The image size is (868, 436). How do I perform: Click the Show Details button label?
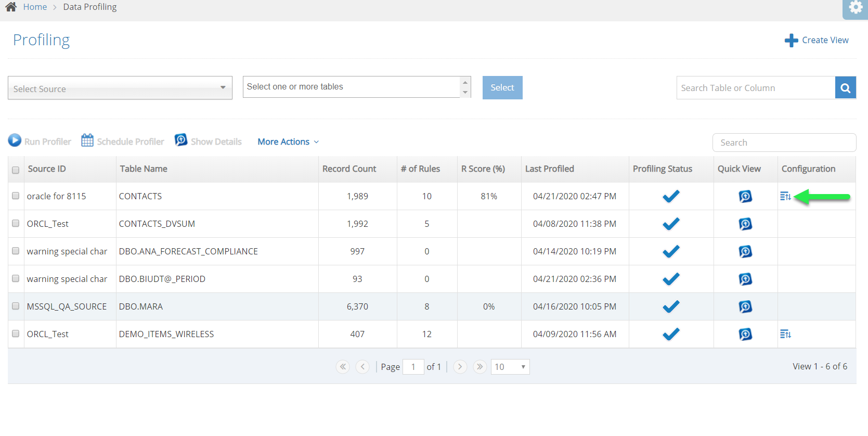(216, 142)
